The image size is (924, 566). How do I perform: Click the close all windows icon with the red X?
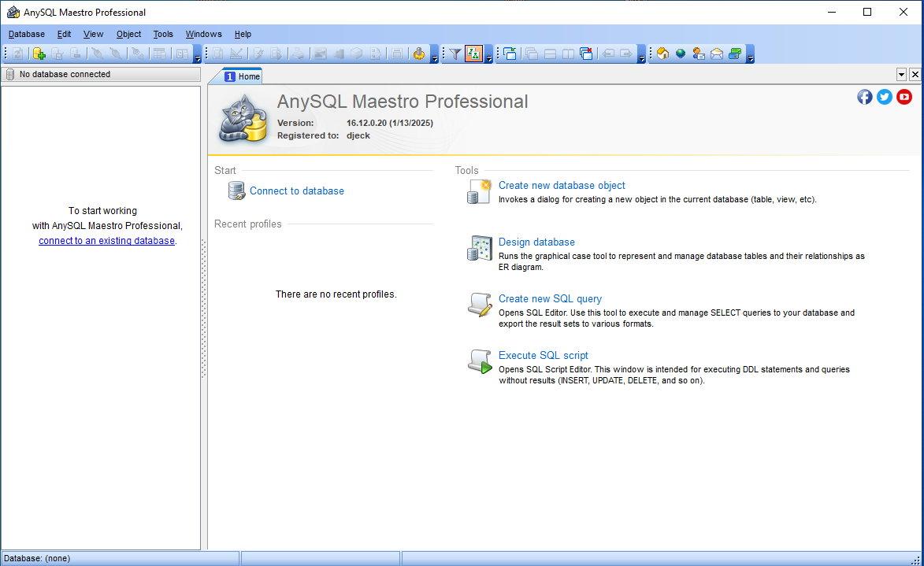[586, 54]
